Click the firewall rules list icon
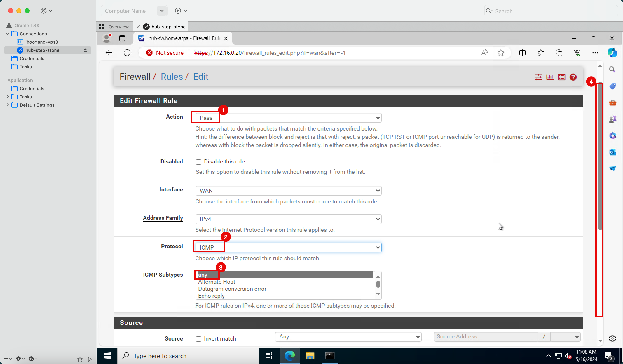Image resolution: width=623 pixels, height=364 pixels. point(562,77)
